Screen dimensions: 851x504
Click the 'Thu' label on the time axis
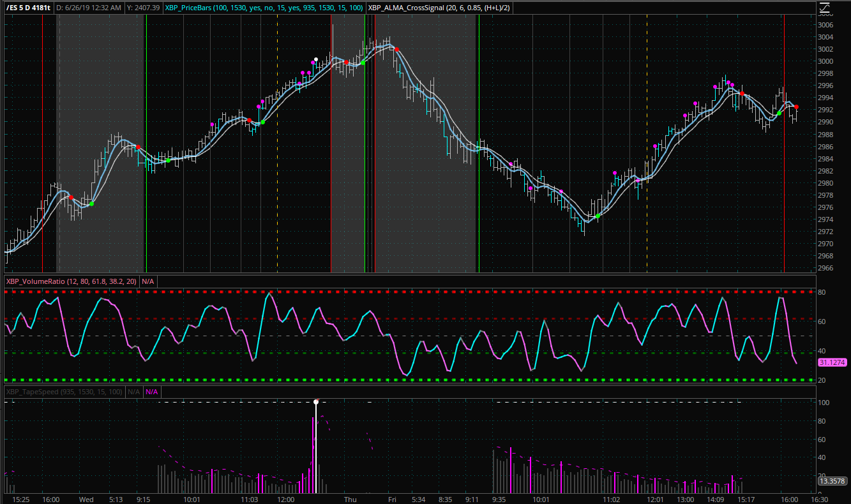coord(350,499)
